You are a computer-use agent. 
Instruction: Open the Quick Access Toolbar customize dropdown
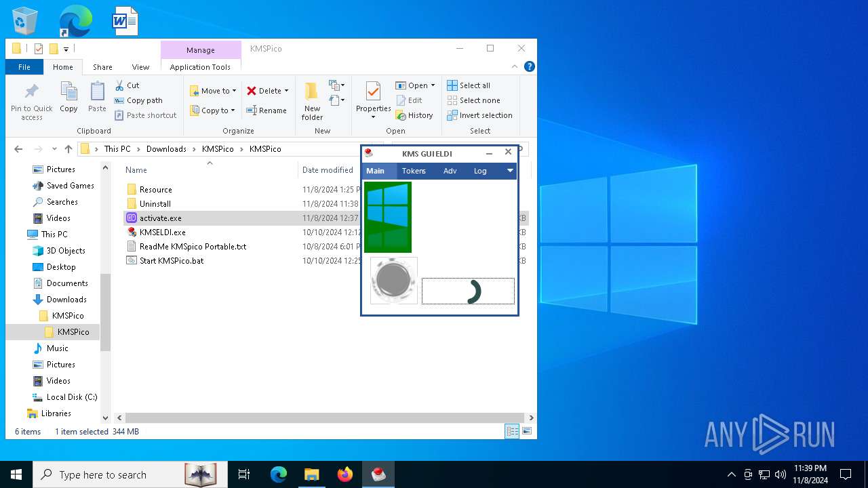click(66, 49)
